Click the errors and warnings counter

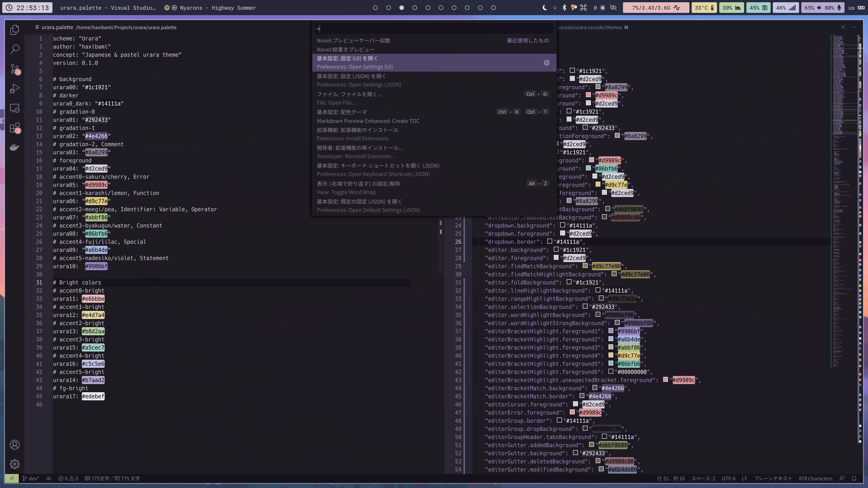coord(68,478)
